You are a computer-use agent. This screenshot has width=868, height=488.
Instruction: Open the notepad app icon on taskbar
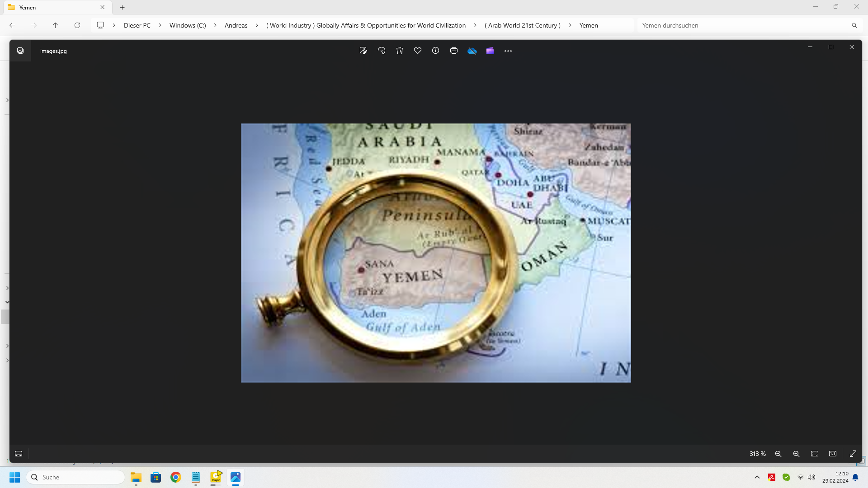tap(196, 477)
